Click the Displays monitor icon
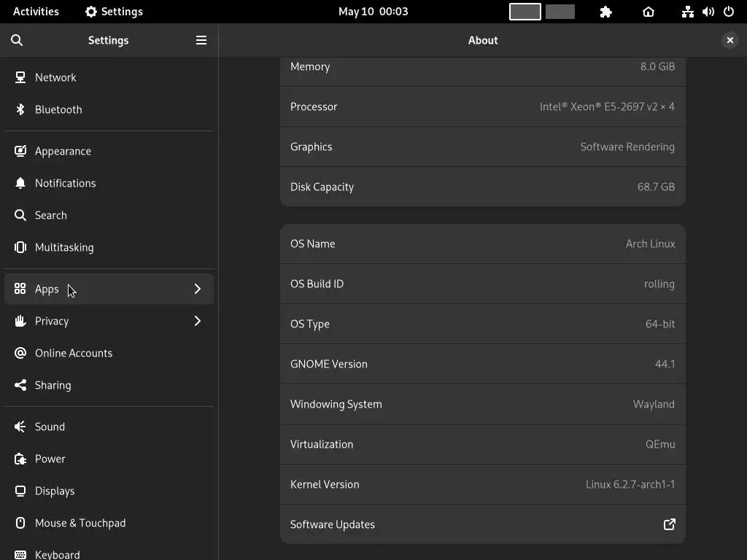 click(20, 491)
